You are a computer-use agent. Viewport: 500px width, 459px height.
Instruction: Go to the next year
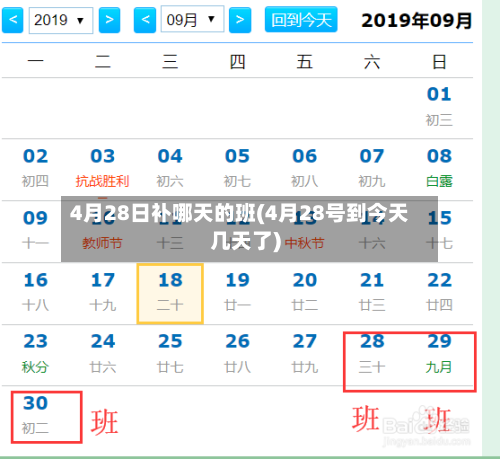click(x=109, y=20)
